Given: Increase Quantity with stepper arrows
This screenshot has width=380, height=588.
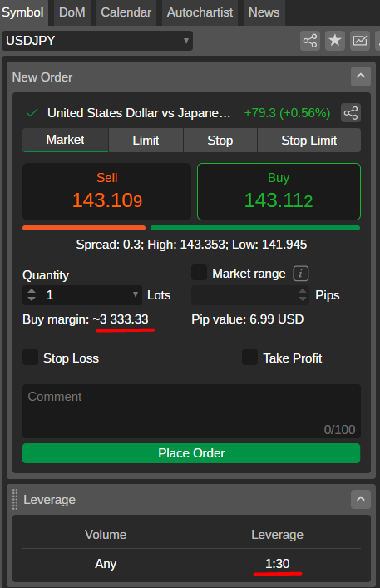Looking at the screenshot, I should click(x=32, y=291).
